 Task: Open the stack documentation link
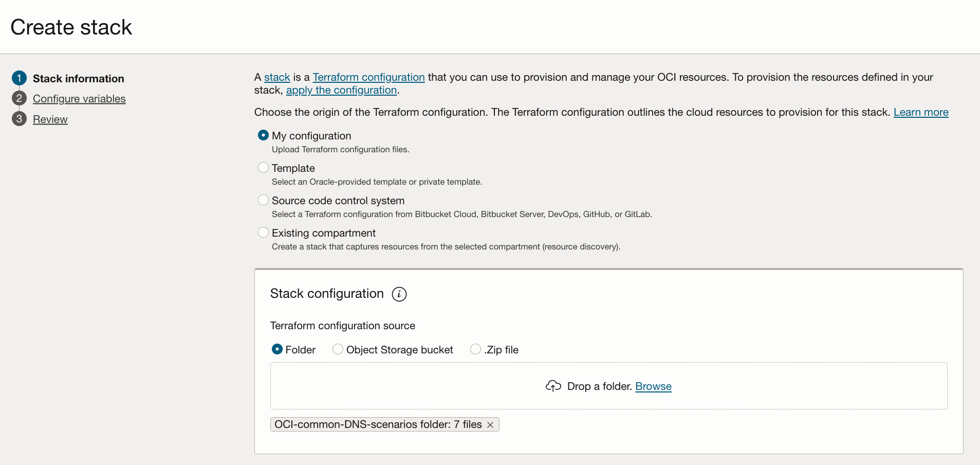[x=277, y=77]
